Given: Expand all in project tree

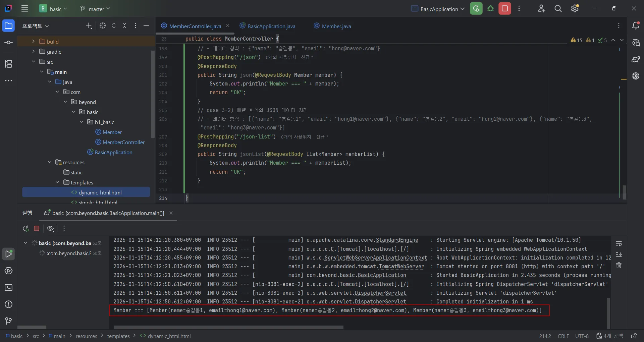Looking at the screenshot, I should click(114, 26).
